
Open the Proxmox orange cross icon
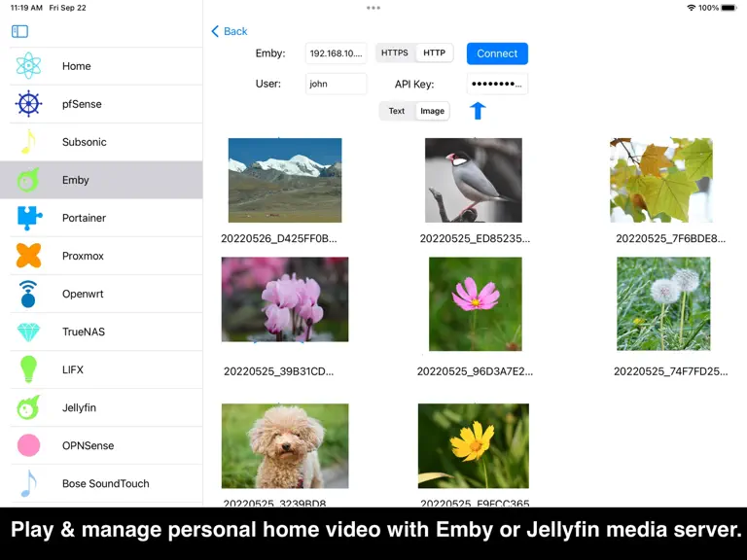pyautogui.click(x=28, y=256)
